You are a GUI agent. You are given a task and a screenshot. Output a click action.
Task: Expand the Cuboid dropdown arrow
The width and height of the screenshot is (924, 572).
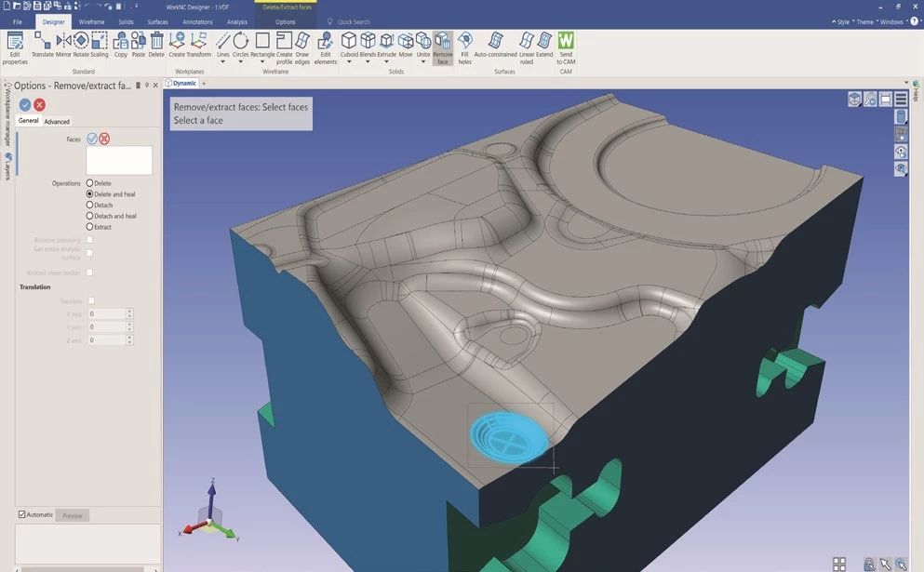[x=349, y=62]
